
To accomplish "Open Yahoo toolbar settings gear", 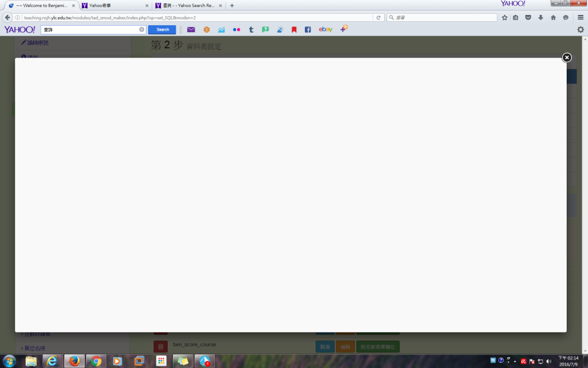I will tap(581, 29).
